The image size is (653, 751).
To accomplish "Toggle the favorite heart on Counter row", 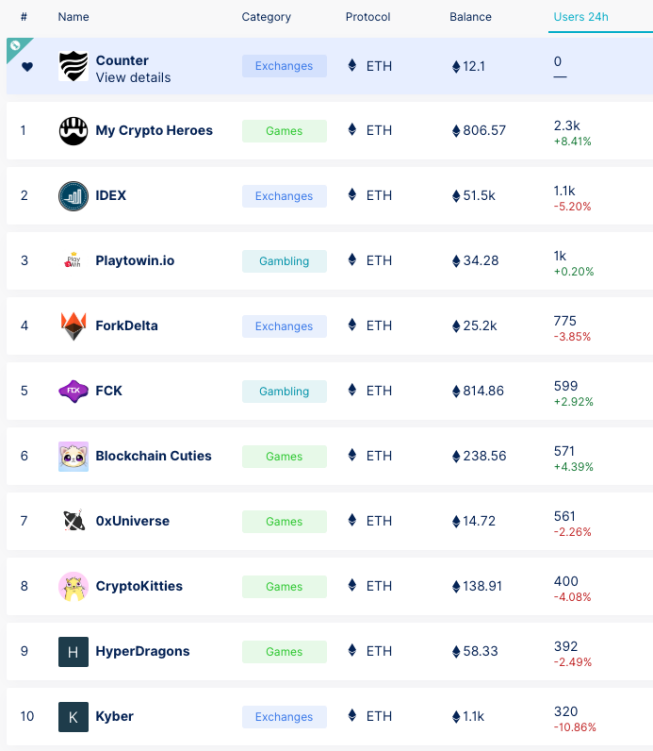I will click(x=27, y=67).
